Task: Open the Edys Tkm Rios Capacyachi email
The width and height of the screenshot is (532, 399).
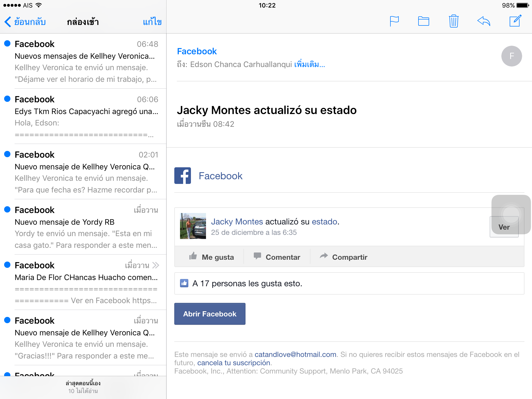Action: click(x=83, y=116)
